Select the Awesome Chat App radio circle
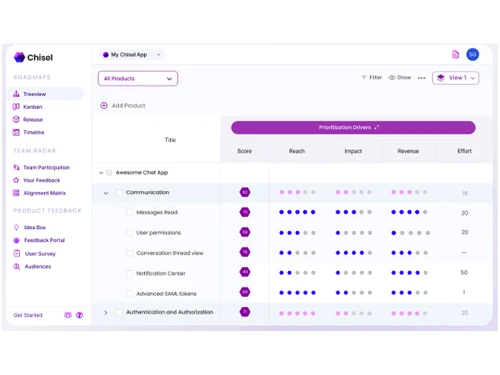The height and width of the screenshot is (375, 500). click(109, 173)
